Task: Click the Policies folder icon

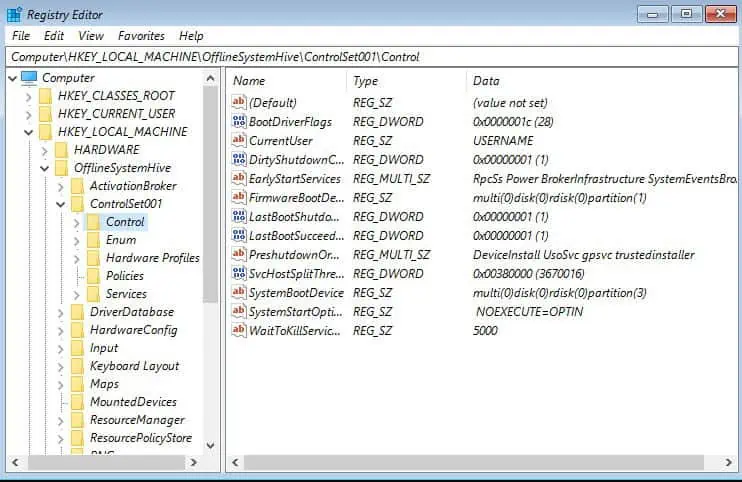Action: tap(94, 276)
